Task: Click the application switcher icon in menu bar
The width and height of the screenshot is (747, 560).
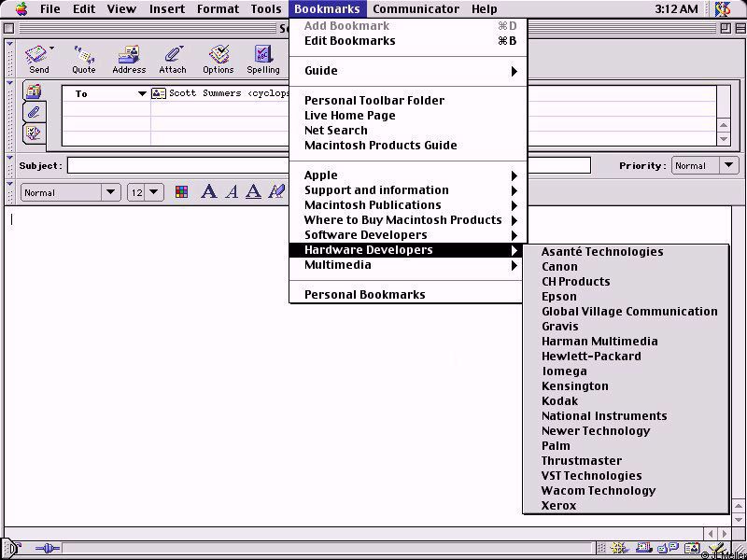Action: pyautogui.click(x=724, y=9)
